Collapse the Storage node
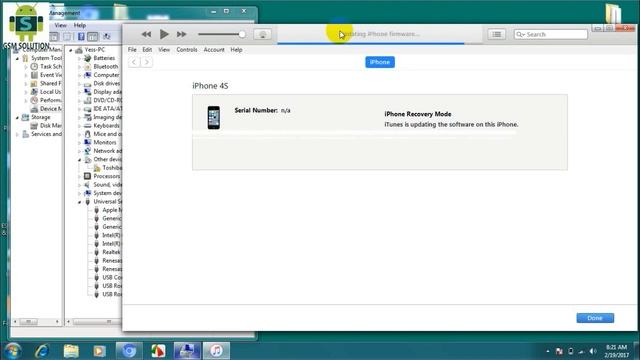The image size is (640, 360). (x=18, y=118)
